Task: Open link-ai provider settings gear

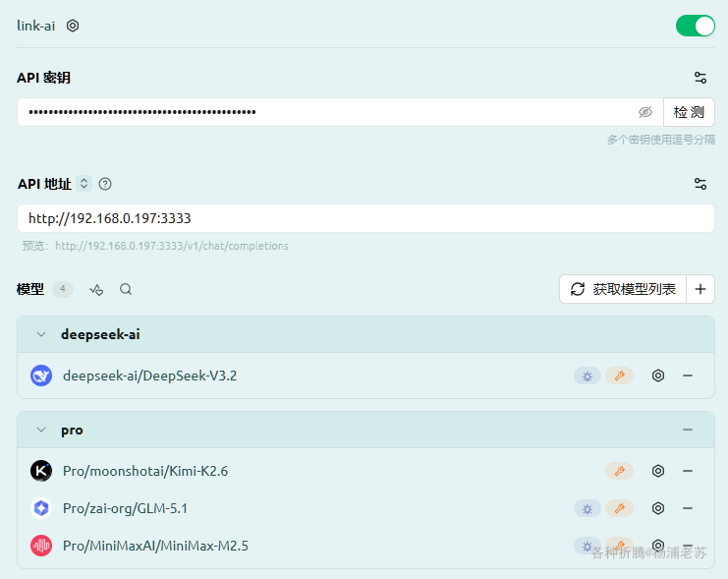Action: pyautogui.click(x=73, y=26)
